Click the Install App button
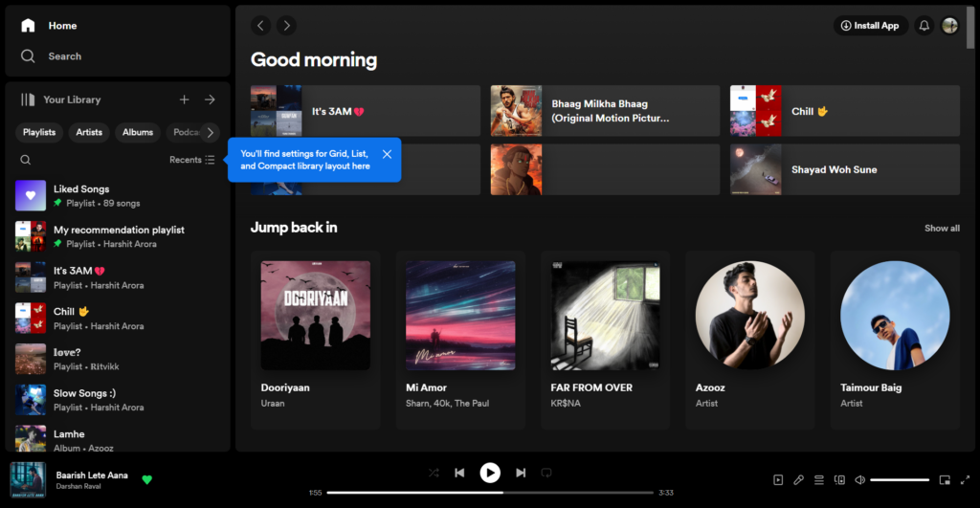 coord(870,26)
